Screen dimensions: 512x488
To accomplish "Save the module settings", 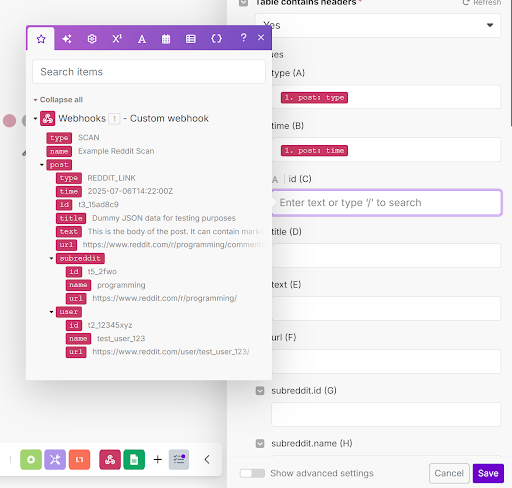I will pos(488,473).
